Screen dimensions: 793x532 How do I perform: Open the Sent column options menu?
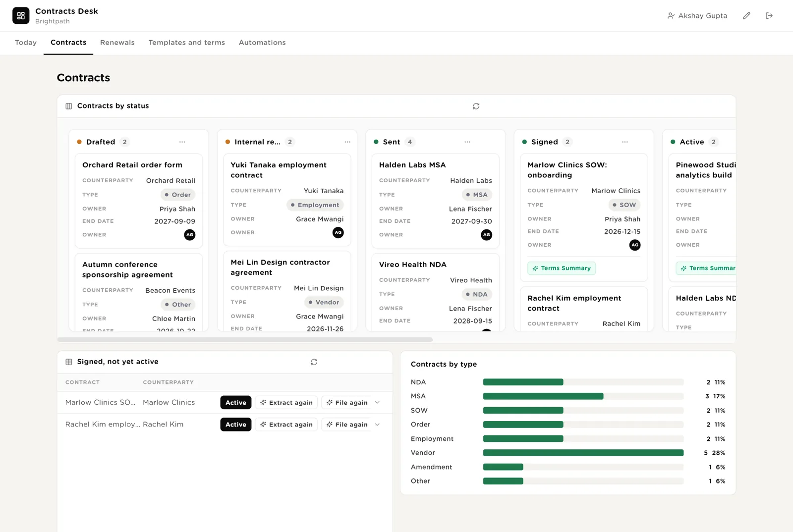point(467,142)
